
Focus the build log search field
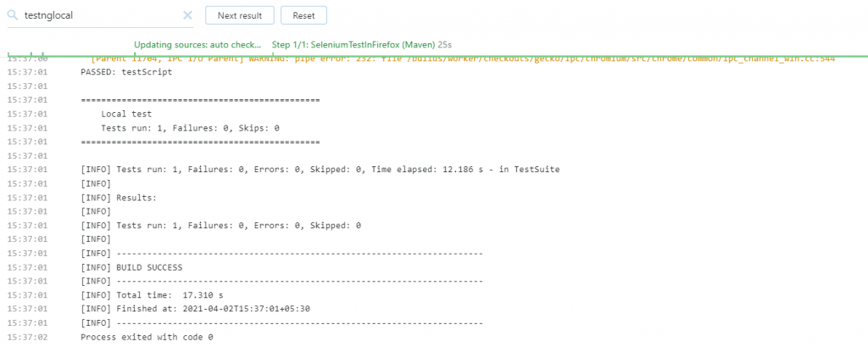pyautogui.click(x=102, y=15)
